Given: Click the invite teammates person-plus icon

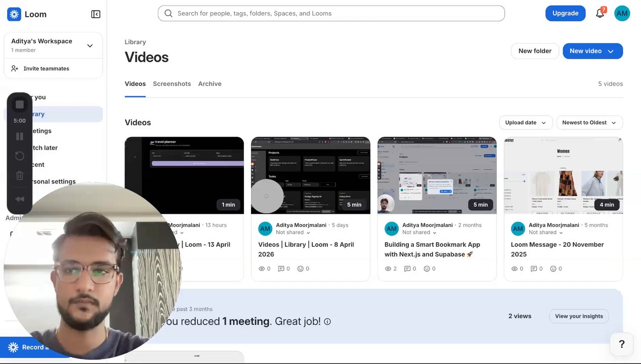Looking at the screenshot, I should (x=15, y=68).
